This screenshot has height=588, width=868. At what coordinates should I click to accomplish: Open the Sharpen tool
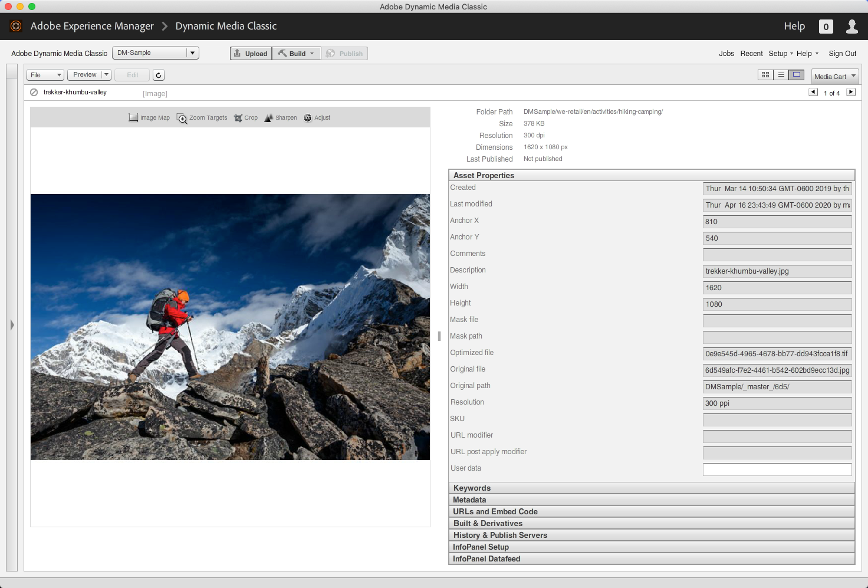click(x=281, y=118)
